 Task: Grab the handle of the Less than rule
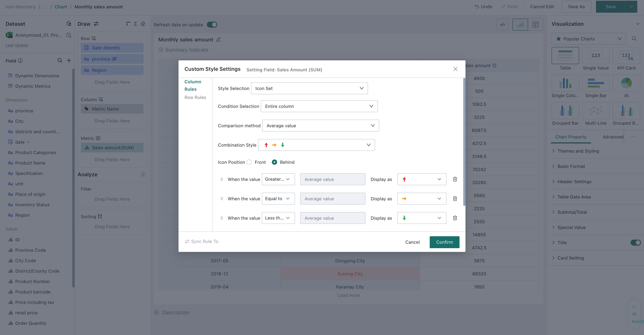pos(222,218)
